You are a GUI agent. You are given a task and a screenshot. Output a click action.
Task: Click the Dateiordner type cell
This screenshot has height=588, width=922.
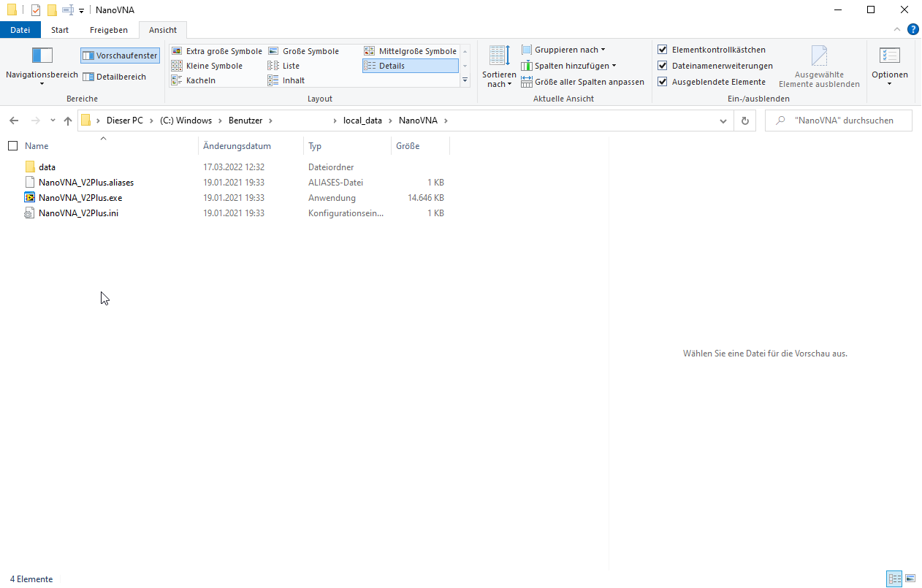coord(330,167)
